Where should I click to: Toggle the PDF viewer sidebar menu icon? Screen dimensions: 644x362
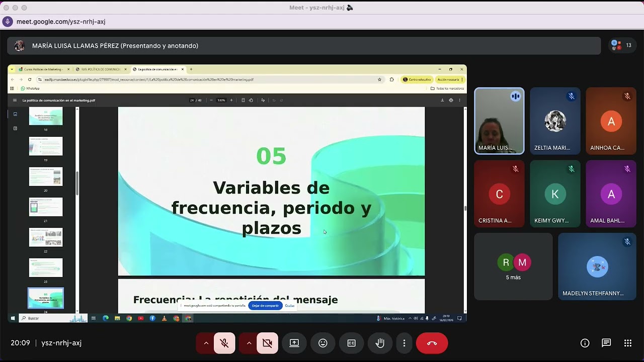click(15, 100)
